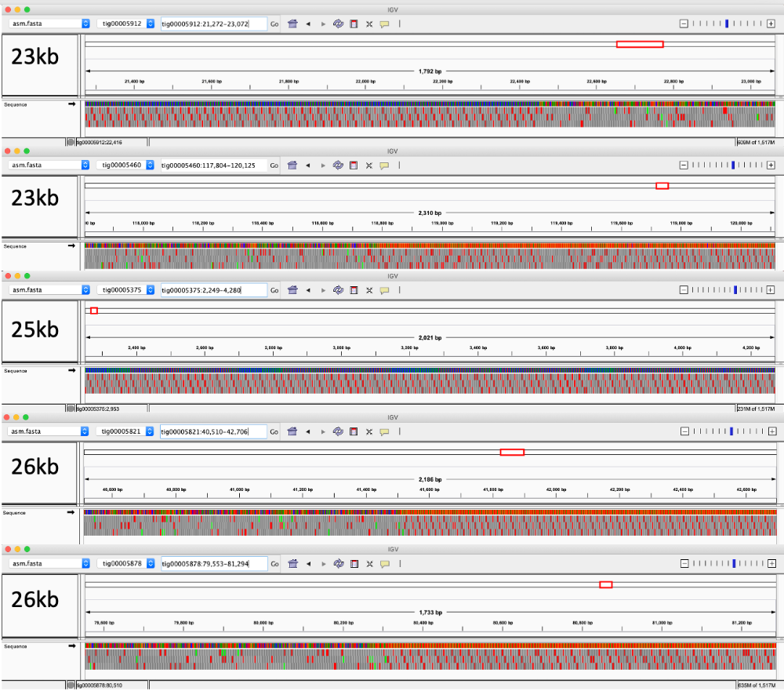Open asm.fasta genome dropdown beside tig00005460
784x691 pixels.
pos(49,165)
